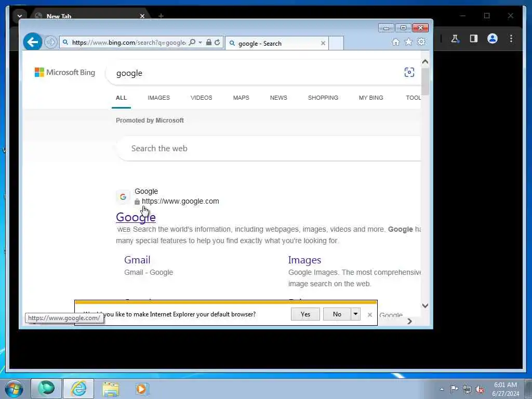Close Chrome's New Tab tab
The width and height of the screenshot is (532, 399).
pyautogui.click(x=142, y=16)
